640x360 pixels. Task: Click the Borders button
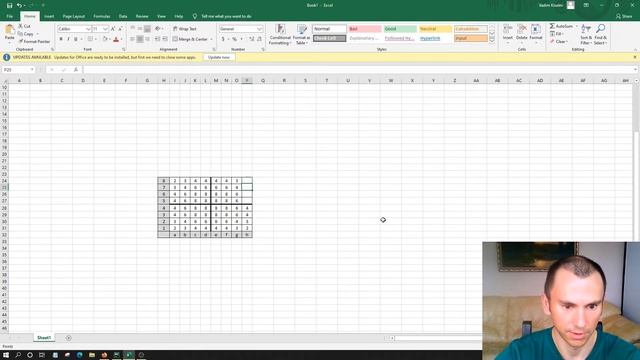point(90,39)
